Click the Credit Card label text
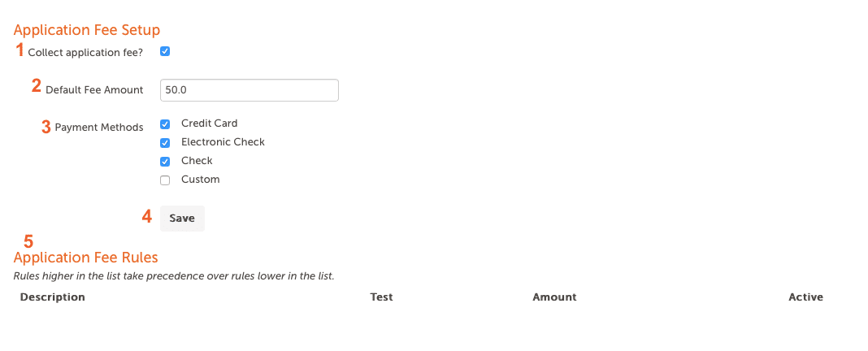The image size is (868, 351). 209,123
